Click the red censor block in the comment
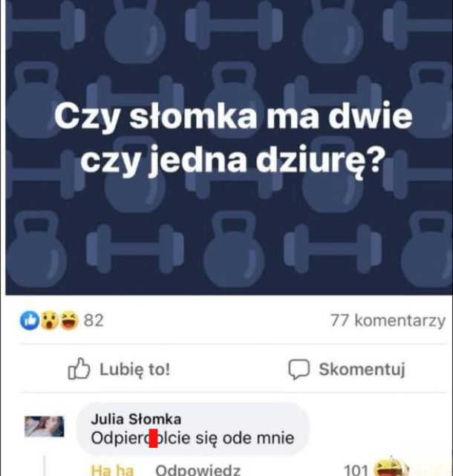 tap(153, 438)
